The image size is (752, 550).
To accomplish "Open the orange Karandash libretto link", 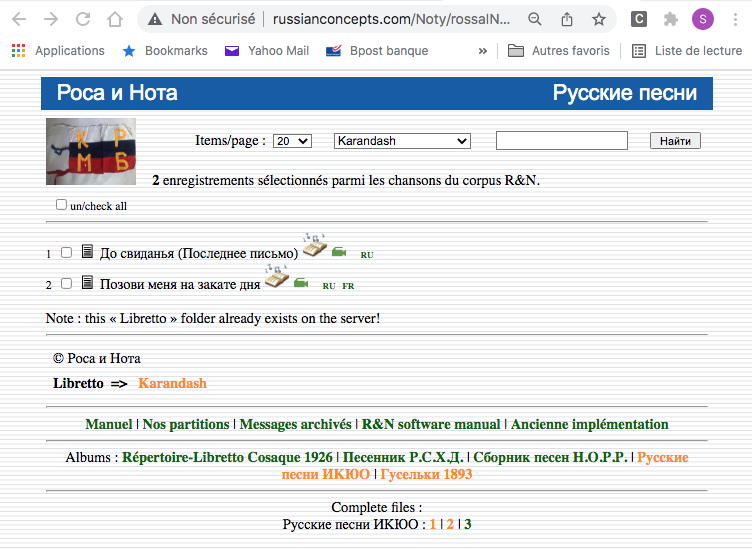I will pyautogui.click(x=172, y=383).
